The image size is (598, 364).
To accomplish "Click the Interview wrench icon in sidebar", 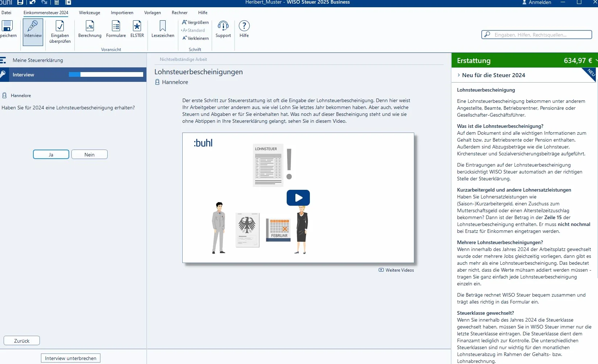I will click(x=3, y=75).
